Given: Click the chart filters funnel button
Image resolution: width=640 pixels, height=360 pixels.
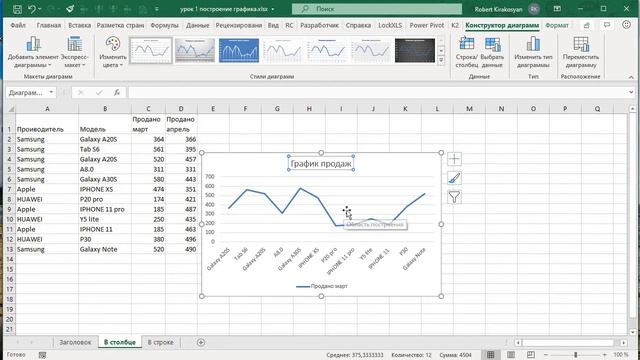Looking at the screenshot, I should click(454, 197).
